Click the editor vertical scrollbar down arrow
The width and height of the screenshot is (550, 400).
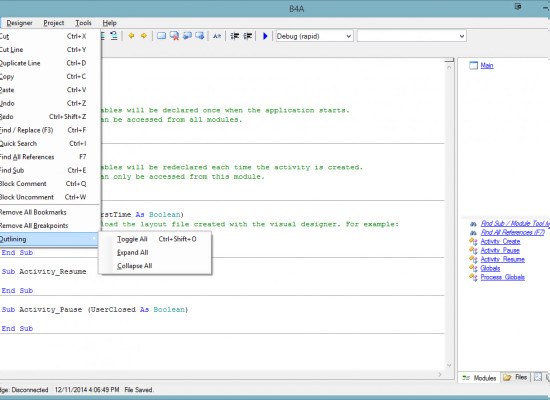coord(449,365)
